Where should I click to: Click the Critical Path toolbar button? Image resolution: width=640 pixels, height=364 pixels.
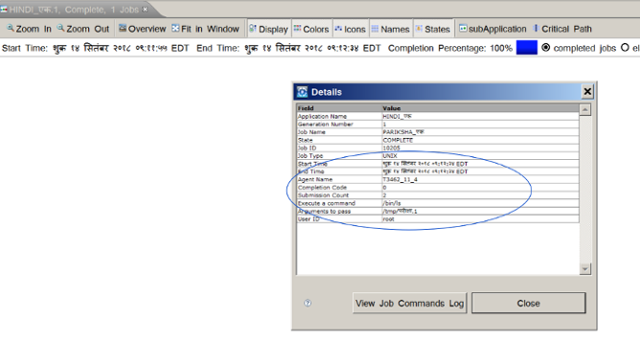(562, 29)
